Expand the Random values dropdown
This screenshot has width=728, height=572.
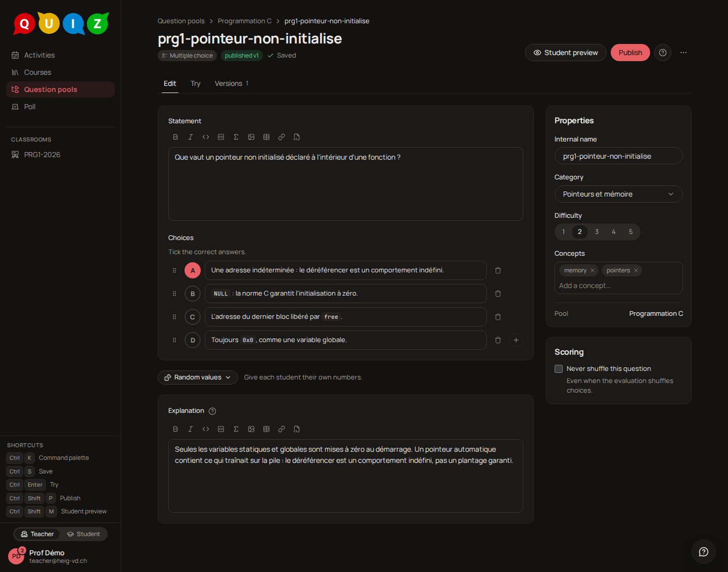pyautogui.click(x=198, y=377)
